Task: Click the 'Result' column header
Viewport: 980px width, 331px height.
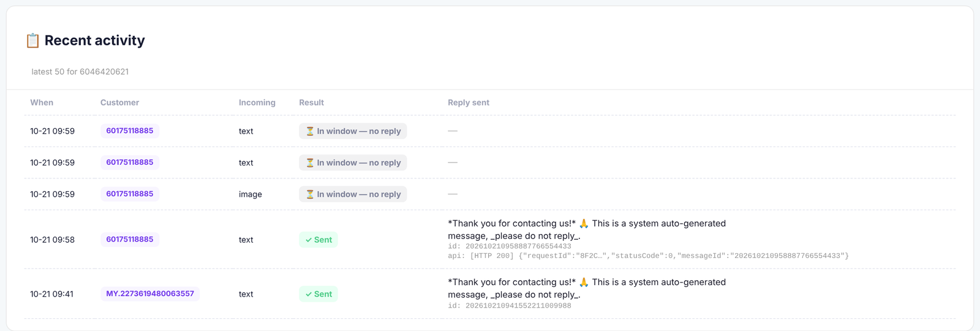Action: tap(311, 102)
